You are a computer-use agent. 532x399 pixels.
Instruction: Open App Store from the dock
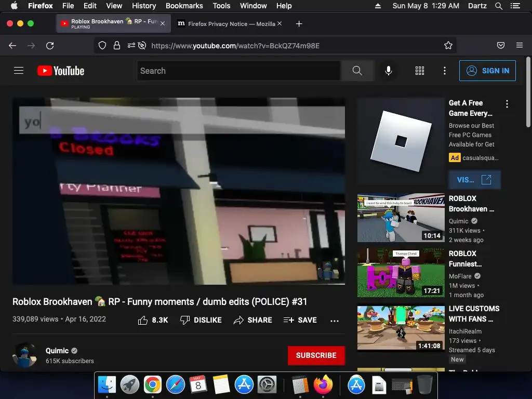point(244,384)
